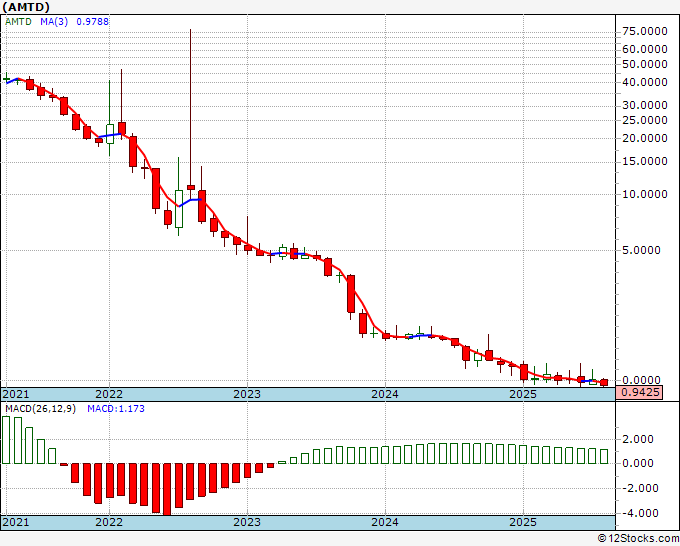Click the 15.0000 price axis label
This screenshot has height=546, width=680.
pyautogui.click(x=644, y=161)
